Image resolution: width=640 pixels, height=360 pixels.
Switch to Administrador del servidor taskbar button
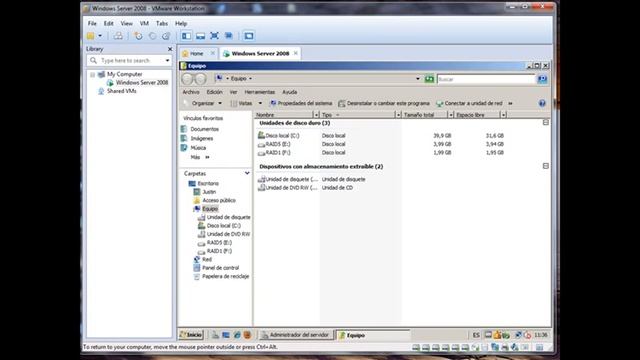click(296, 335)
